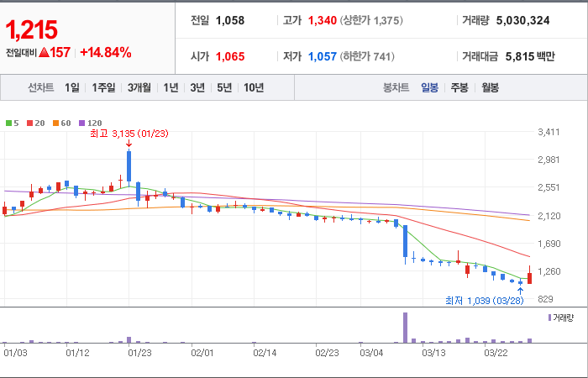Click the 01/12 date axis label

click(x=77, y=353)
